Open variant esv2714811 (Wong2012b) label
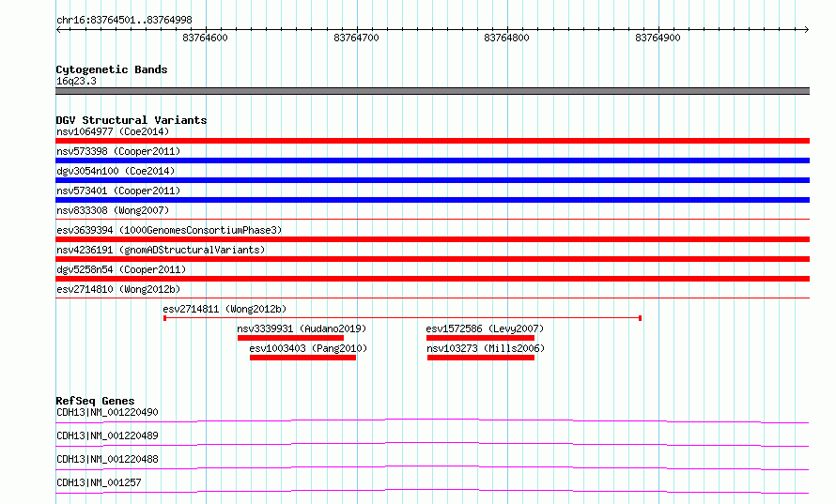This screenshot has width=836, height=504. pos(224,309)
